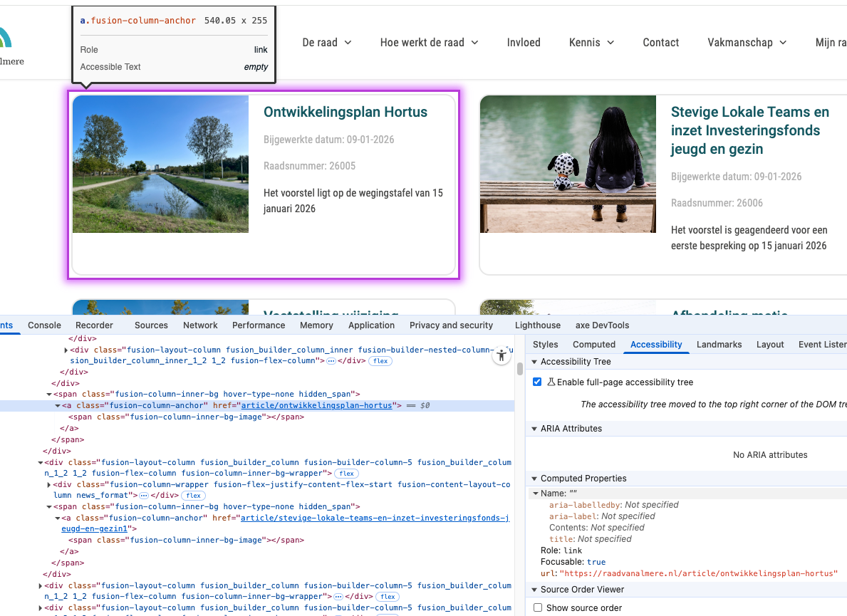Uncheck Enable full-page accessibility tree

[536, 382]
